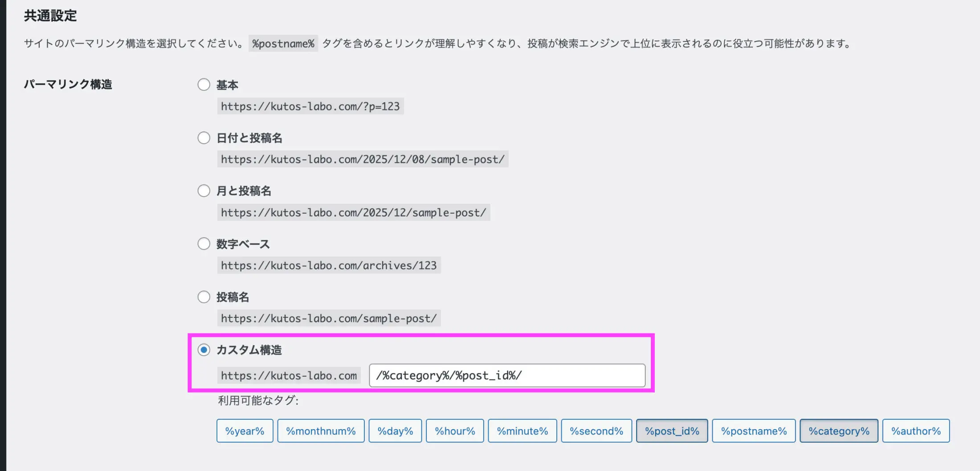Viewport: 980px width, 471px height.
Task: Click the archives/123 example URL
Action: [329, 265]
